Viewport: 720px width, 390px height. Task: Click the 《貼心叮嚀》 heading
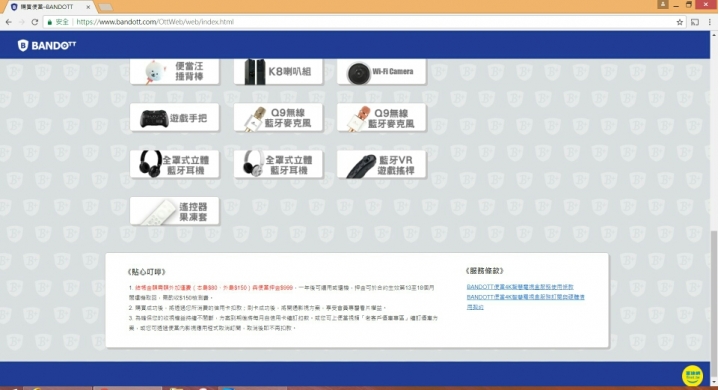(x=146, y=272)
